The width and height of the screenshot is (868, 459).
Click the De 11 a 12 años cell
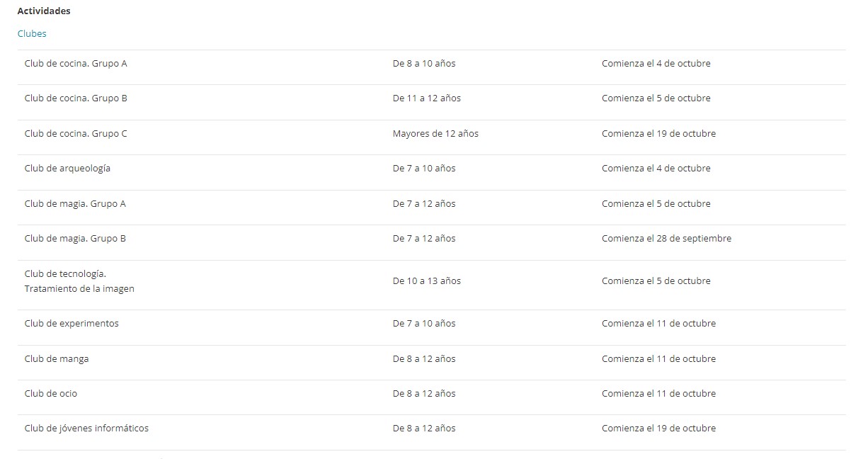pyautogui.click(x=427, y=98)
